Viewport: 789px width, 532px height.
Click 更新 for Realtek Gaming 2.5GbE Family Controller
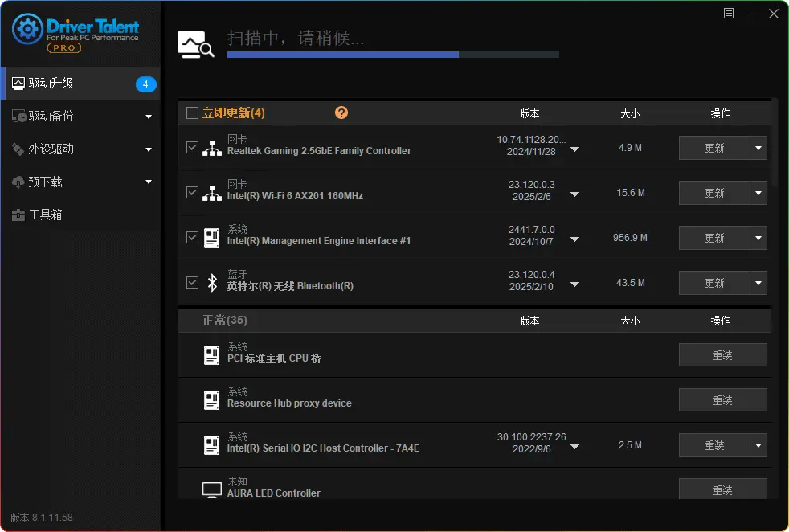pos(714,148)
